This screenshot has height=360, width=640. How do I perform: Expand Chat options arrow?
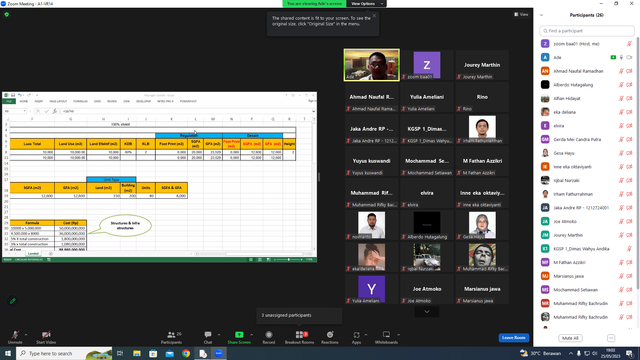tap(219, 335)
